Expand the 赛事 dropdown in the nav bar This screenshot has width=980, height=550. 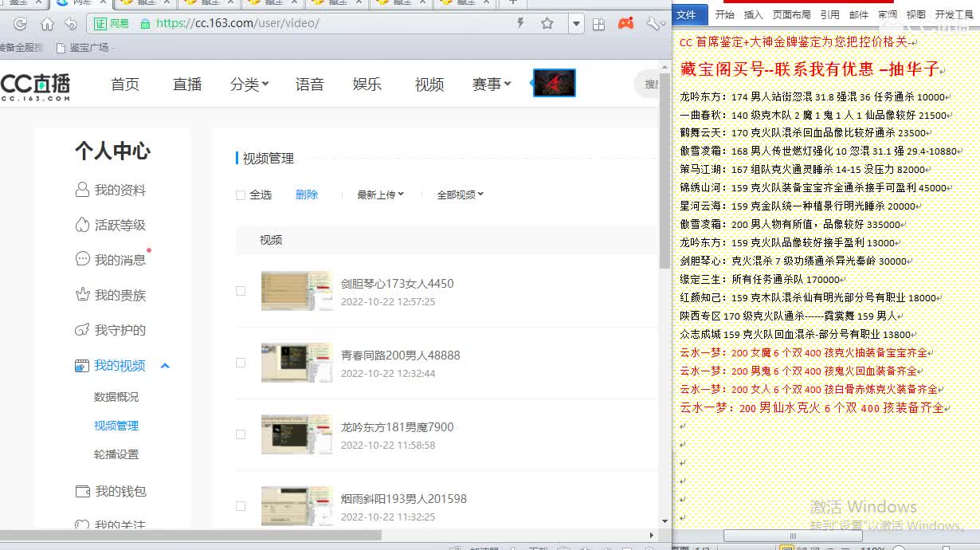point(491,84)
